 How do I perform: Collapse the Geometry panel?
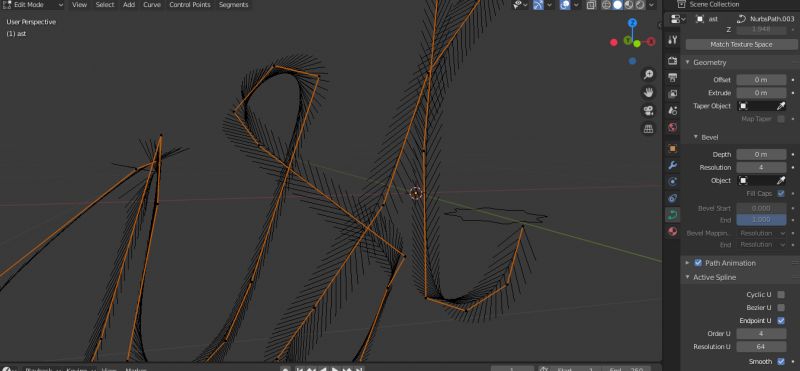[687, 62]
